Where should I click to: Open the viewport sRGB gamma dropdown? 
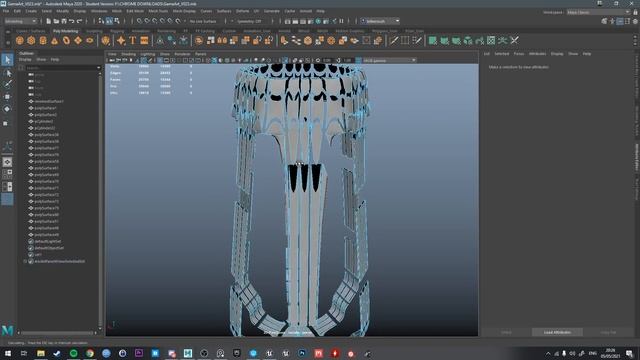389,60
